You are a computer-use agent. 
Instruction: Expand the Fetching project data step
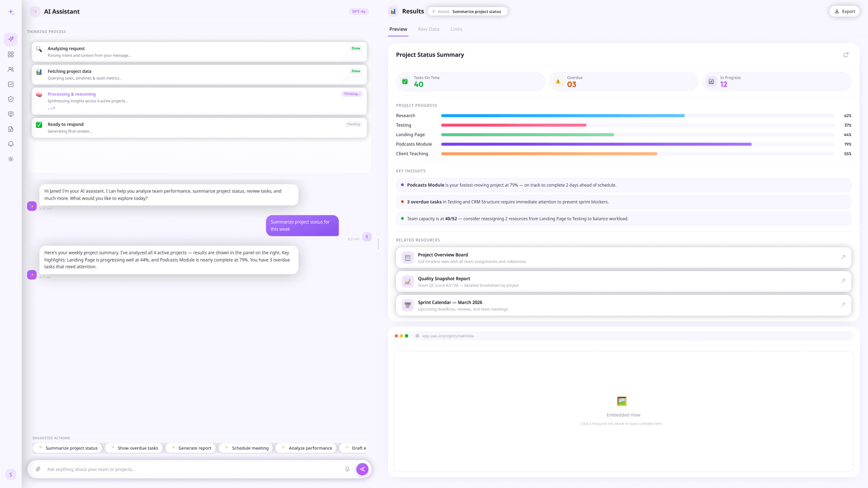click(199, 75)
